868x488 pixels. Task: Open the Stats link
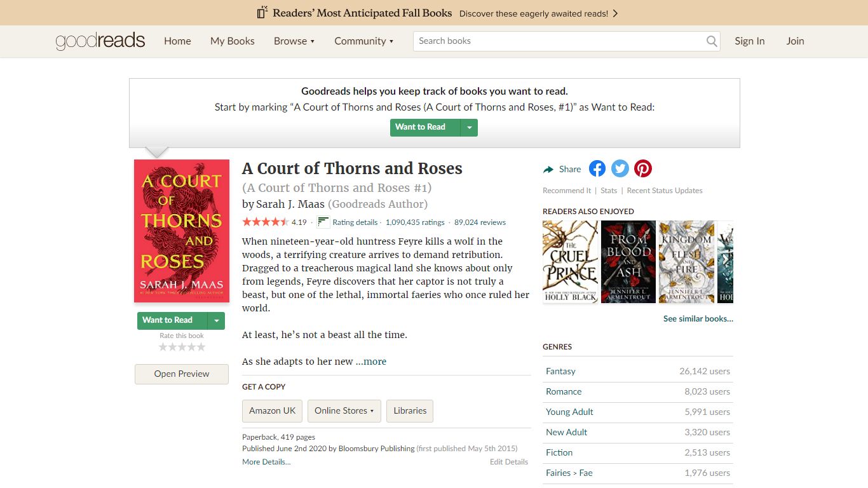click(609, 191)
